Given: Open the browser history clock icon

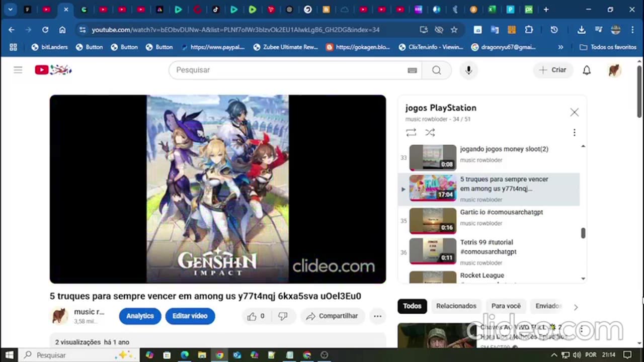Looking at the screenshot, I should click(554, 30).
